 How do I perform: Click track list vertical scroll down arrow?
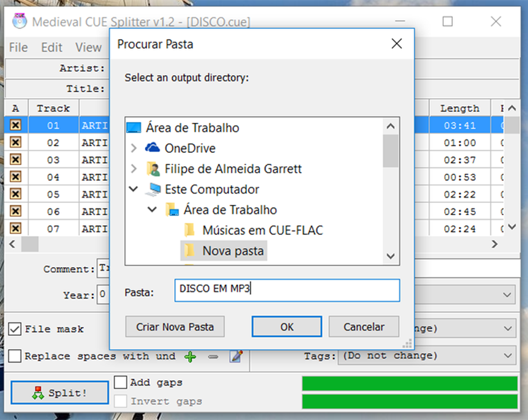pyautogui.click(x=512, y=227)
